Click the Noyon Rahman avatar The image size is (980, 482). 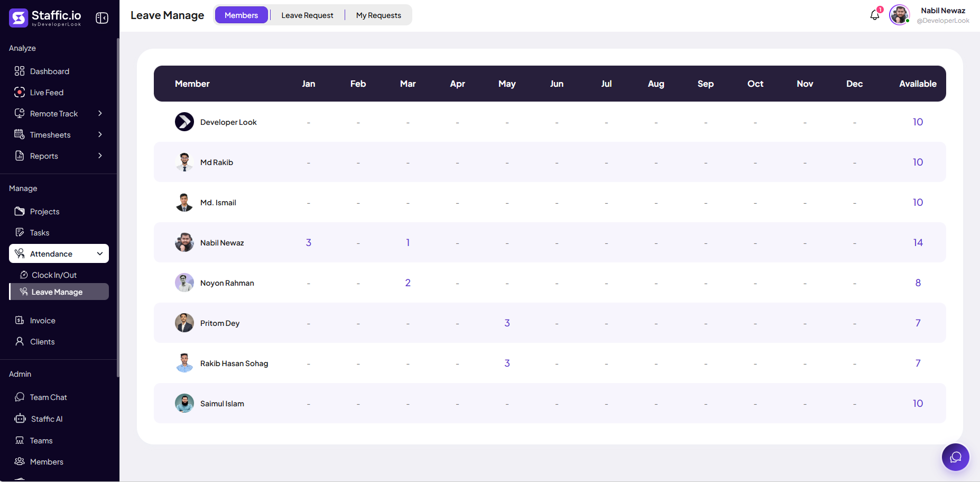pos(184,283)
